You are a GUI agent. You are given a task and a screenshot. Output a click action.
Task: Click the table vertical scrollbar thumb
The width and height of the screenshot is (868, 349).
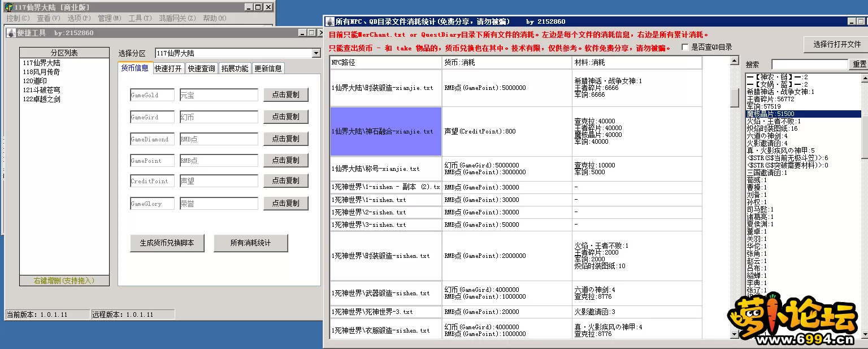click(x=735, y=98)
